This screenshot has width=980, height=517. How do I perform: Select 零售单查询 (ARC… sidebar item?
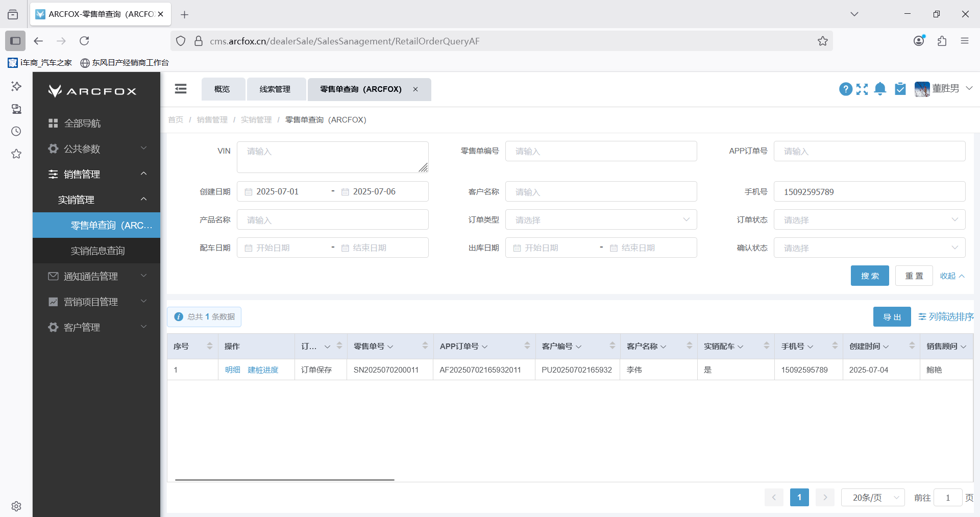[96, 225]
